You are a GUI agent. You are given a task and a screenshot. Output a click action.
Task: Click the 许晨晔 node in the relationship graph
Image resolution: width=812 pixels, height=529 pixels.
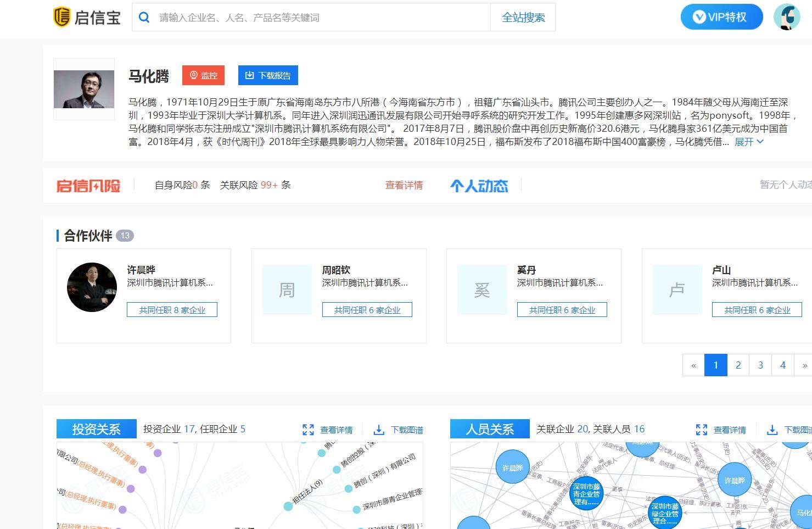[512, 468]
